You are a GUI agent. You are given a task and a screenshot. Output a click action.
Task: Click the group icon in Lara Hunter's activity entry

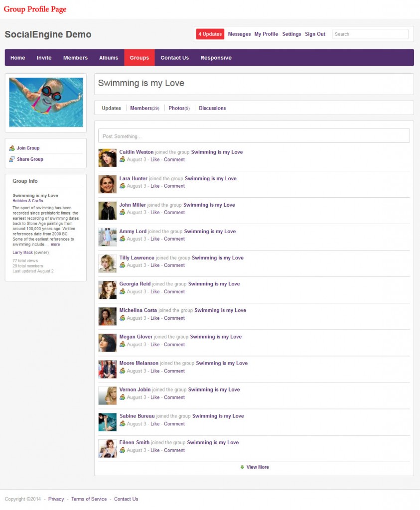(122, 186)
